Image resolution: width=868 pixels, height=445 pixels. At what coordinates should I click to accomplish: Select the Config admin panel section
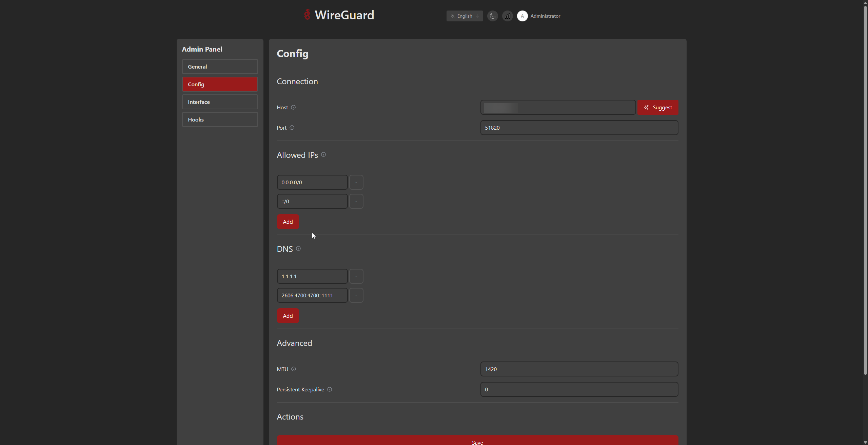220,84
